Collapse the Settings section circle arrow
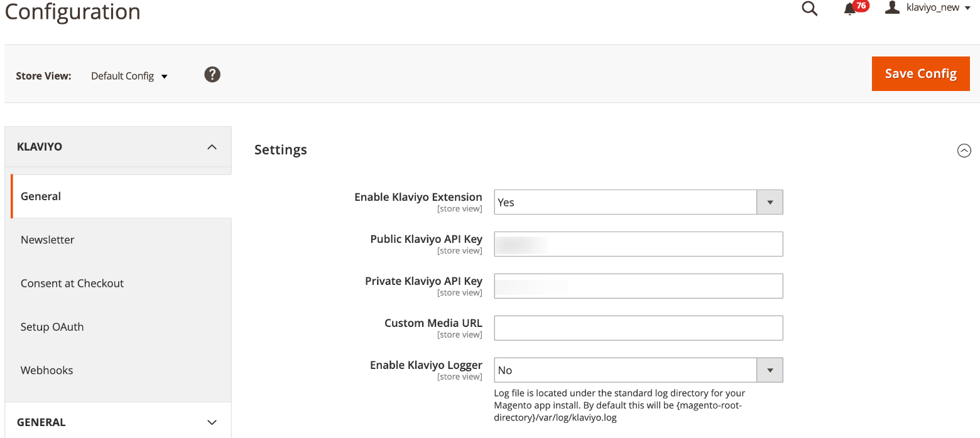The height and width of the screenshot is (438, 980). pos(964,151)
